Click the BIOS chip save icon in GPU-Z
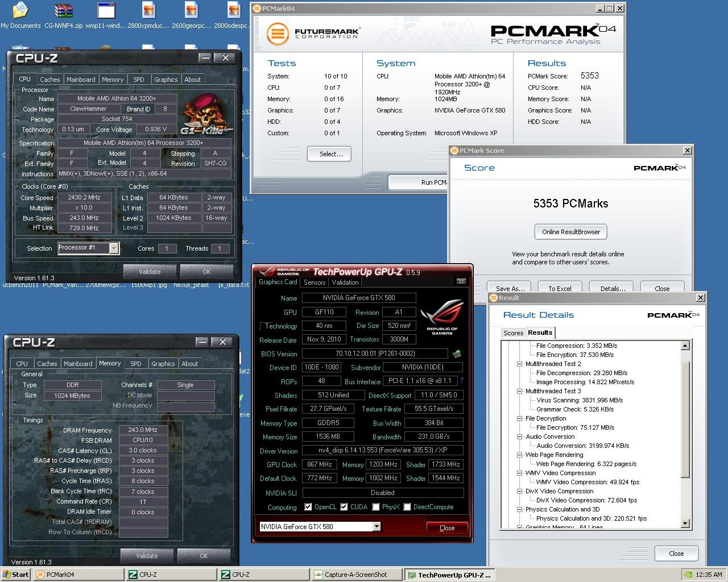 pyautogui.click(x=456, y=354)
